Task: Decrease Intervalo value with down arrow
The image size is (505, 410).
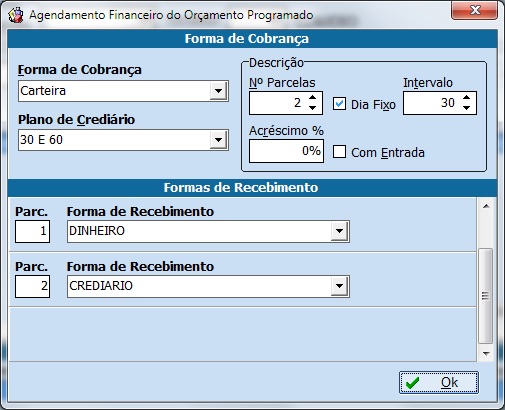Action: [467, 108]
